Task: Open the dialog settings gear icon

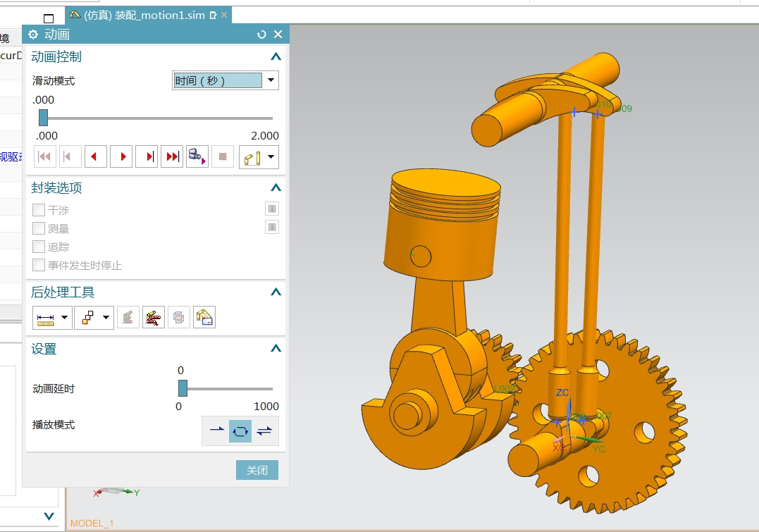Action: (x=33, y=35)
